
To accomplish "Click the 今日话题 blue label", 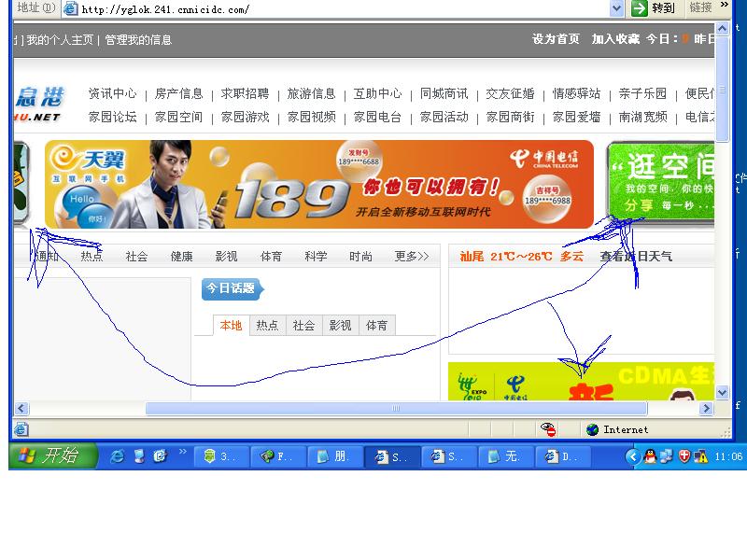I will 233,289.
